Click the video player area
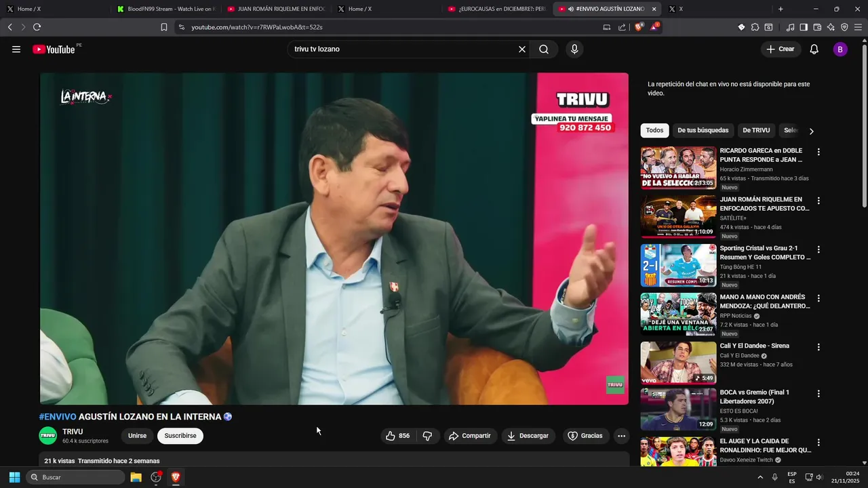Image resolution: width=868 pixels, height=488 pixels. (334, 239)
